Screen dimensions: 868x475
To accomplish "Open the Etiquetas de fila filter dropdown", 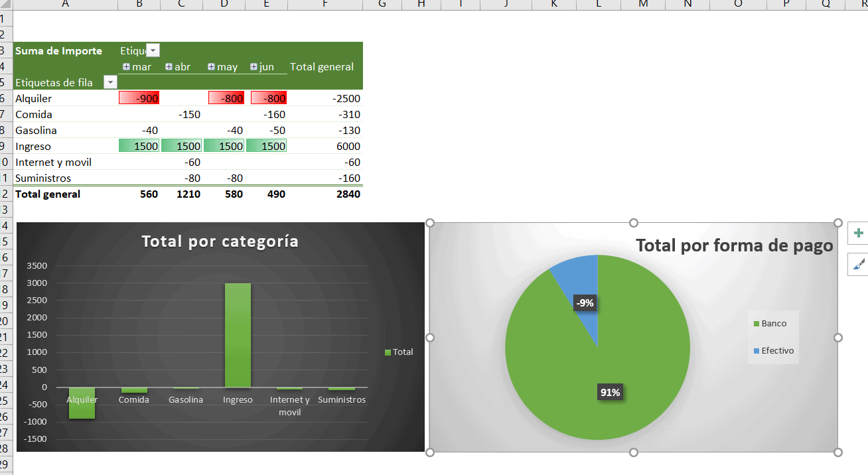I will (x=110, y=82).
